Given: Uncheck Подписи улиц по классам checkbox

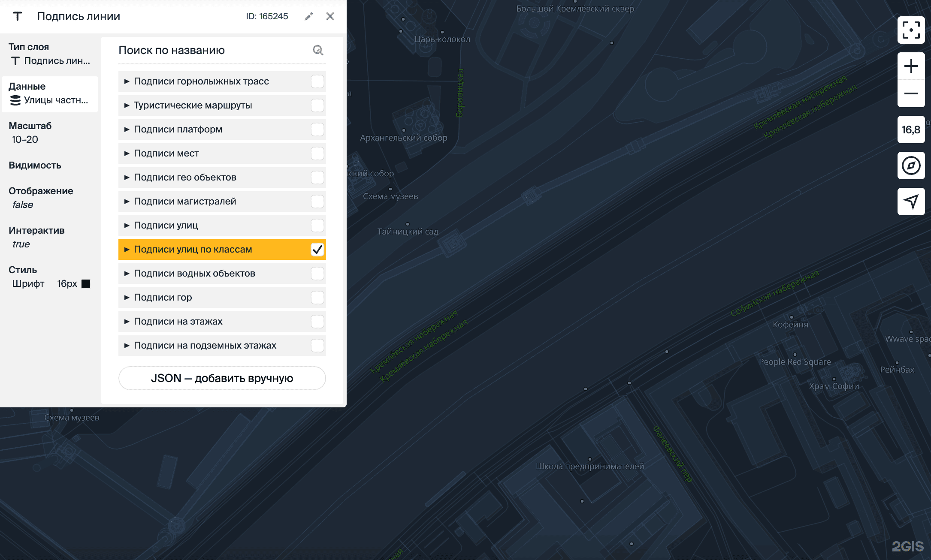Looking at the screenshot, I should tap(317, 250).
